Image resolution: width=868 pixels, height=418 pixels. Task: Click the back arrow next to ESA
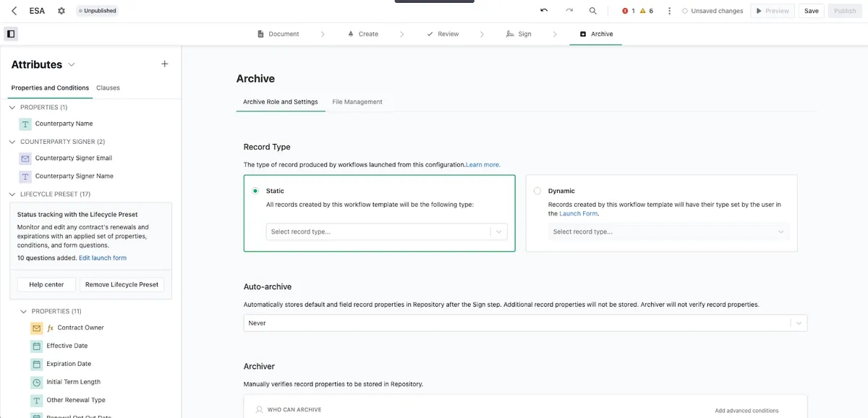(x=14, y=11)
